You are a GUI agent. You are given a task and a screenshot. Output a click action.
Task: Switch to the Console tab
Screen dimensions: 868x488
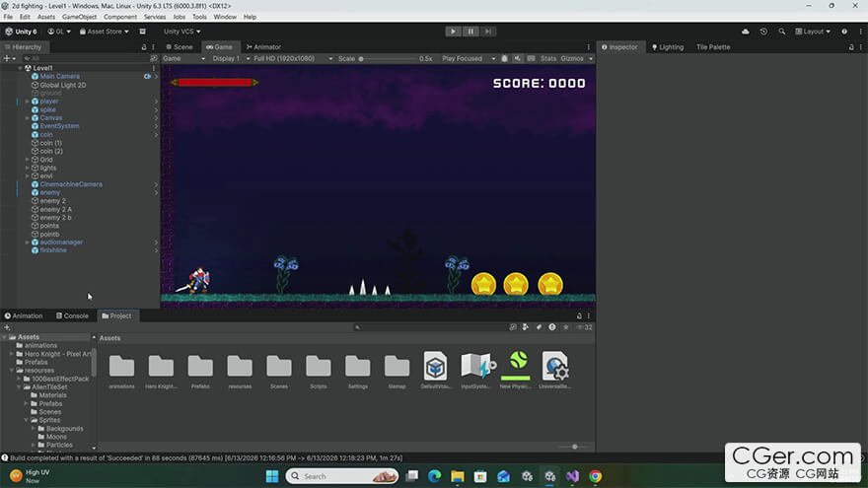coord(72,315)
